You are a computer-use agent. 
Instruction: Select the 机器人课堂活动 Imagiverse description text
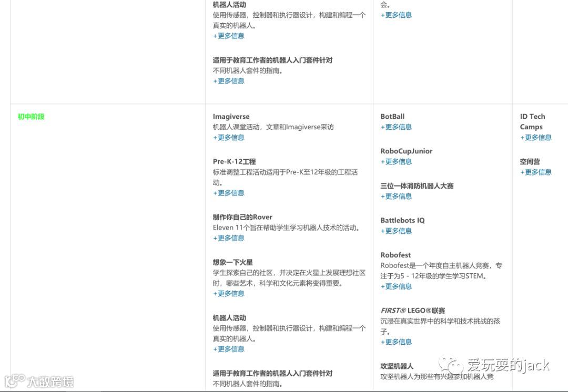[273, 127]
